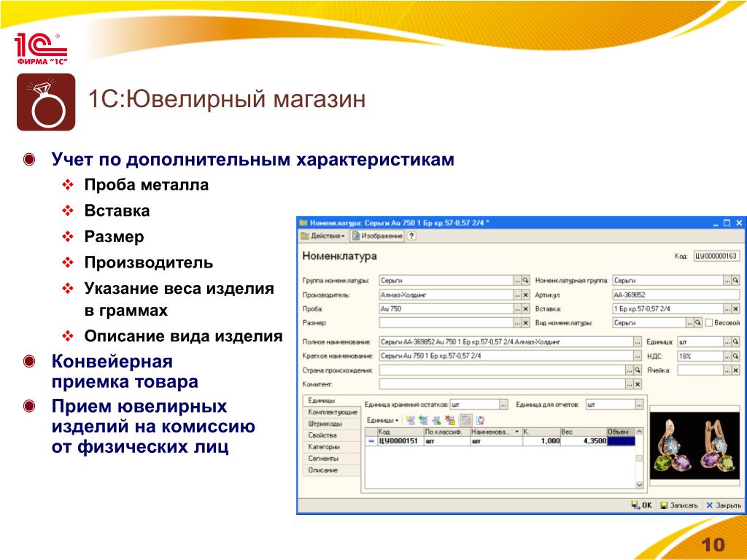Click the Производитель field Алмаз-Холдинг
The width and height of the screenshot is (747, 560).
446,295
